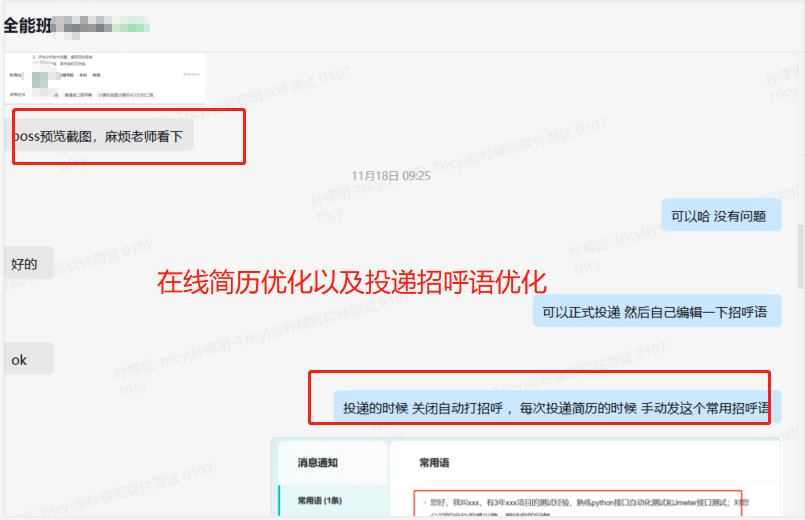Click the date in resume preview corner

coord(192,73)
